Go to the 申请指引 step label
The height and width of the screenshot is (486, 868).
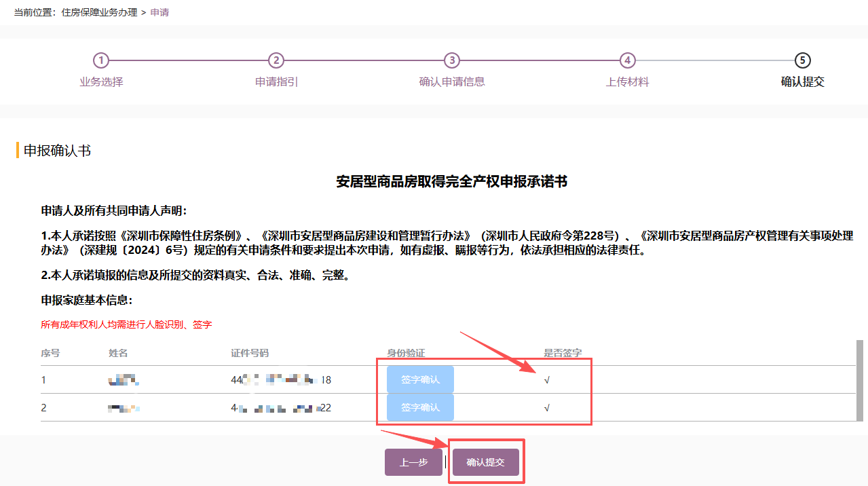[x=276, y=82]
